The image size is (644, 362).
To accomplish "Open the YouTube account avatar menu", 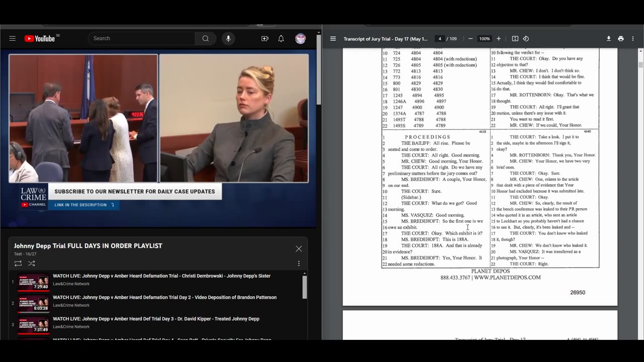I will (x=300, y=39).
